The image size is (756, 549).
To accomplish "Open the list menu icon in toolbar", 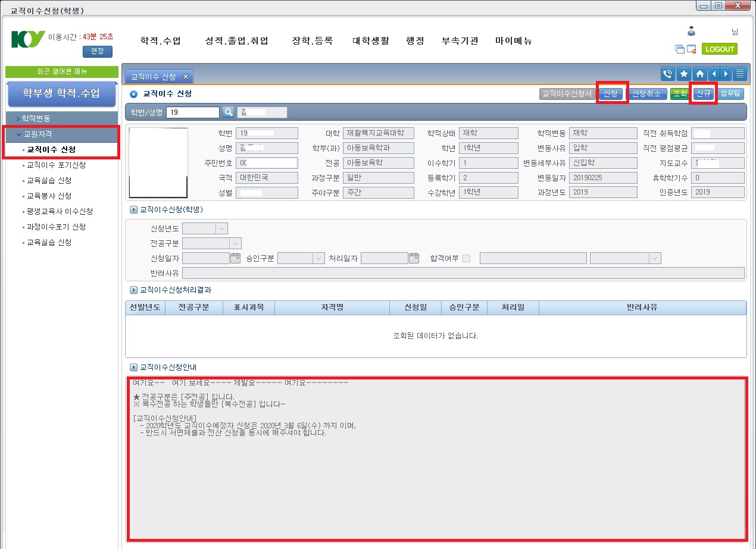I will point(740,74).
